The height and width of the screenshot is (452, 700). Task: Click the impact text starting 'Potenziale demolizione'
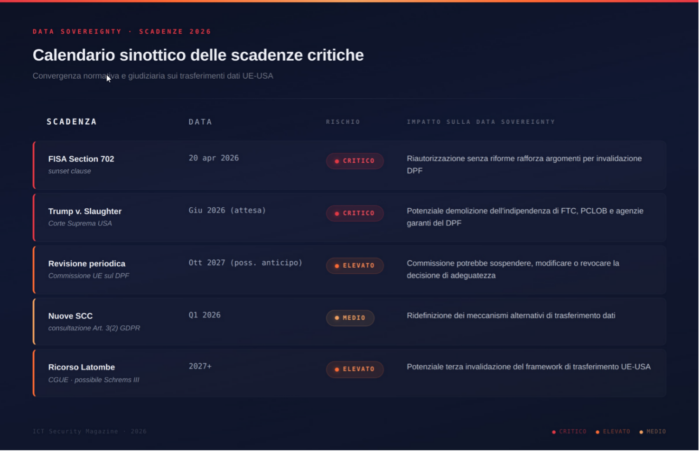tap(525, 217)
